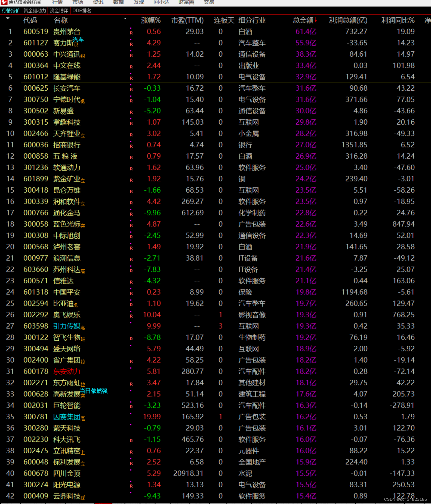
Task: Open the 发现 menu
Action: [139, 2]
